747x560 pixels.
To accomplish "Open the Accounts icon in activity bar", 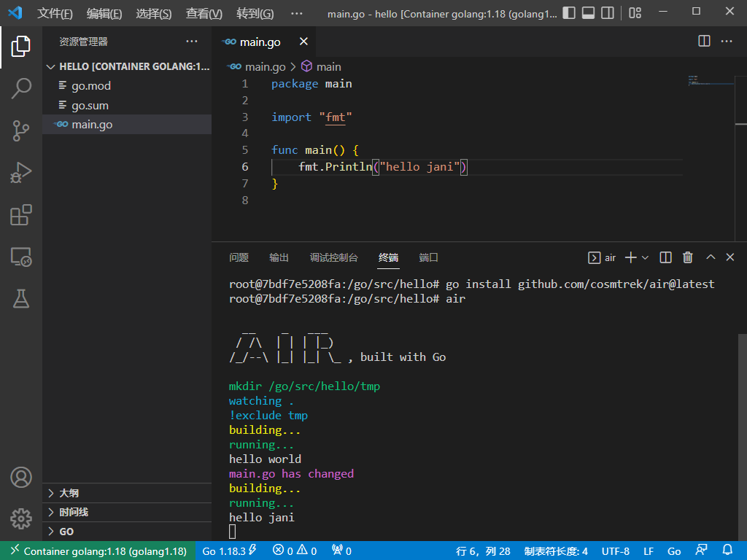I will tap(21, 477).
